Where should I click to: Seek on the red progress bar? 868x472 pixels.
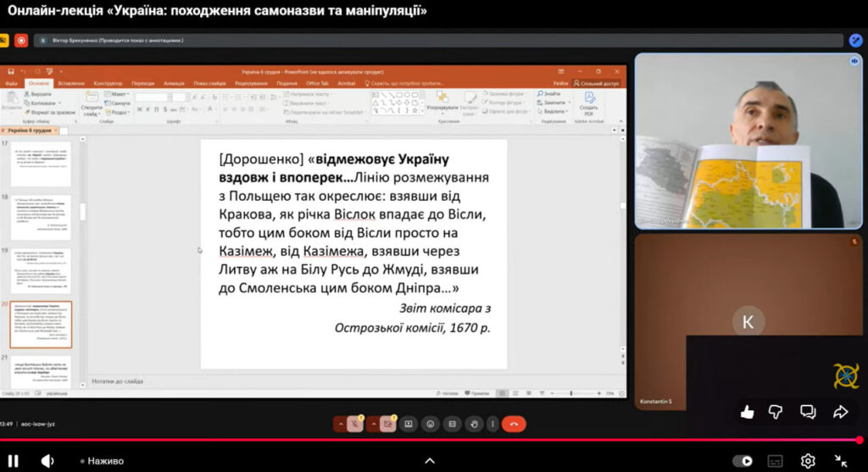click(424, 440)
